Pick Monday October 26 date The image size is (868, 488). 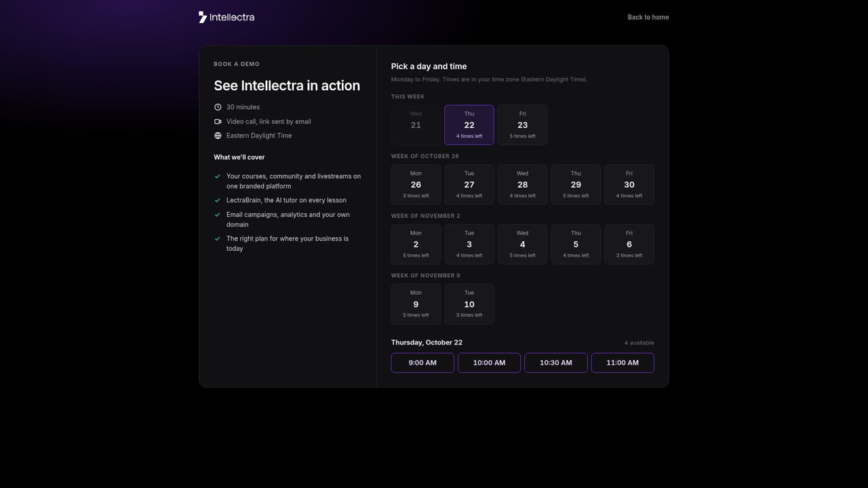[x=416, y=184]
